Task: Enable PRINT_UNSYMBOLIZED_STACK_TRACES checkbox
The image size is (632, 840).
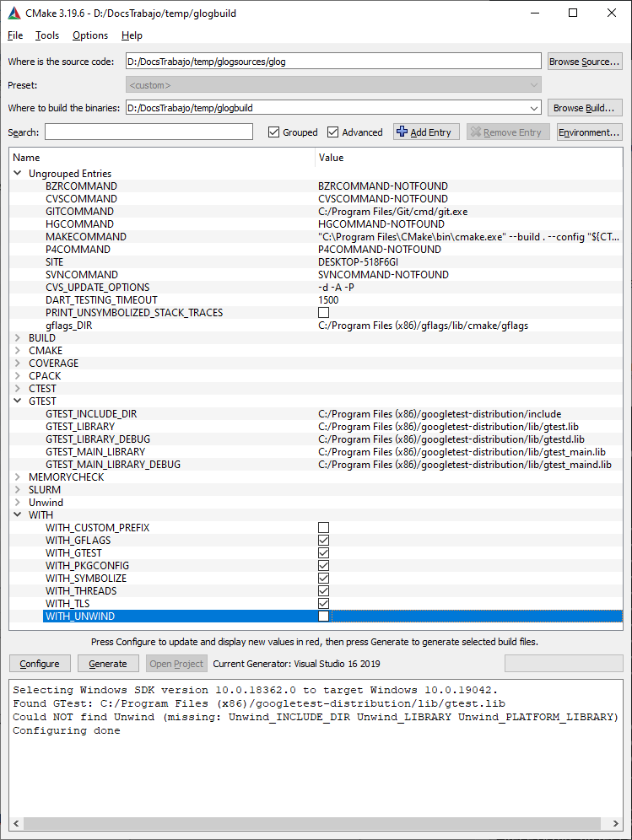Action: [x=324, y=312]
